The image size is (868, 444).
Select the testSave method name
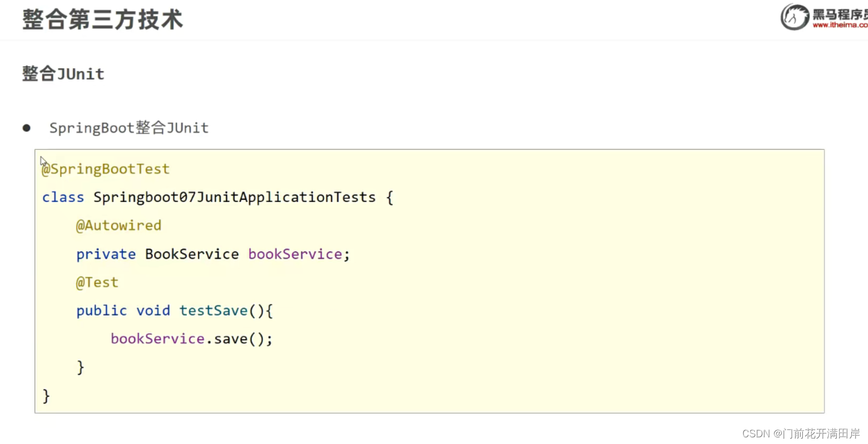[x=213, y=310]
